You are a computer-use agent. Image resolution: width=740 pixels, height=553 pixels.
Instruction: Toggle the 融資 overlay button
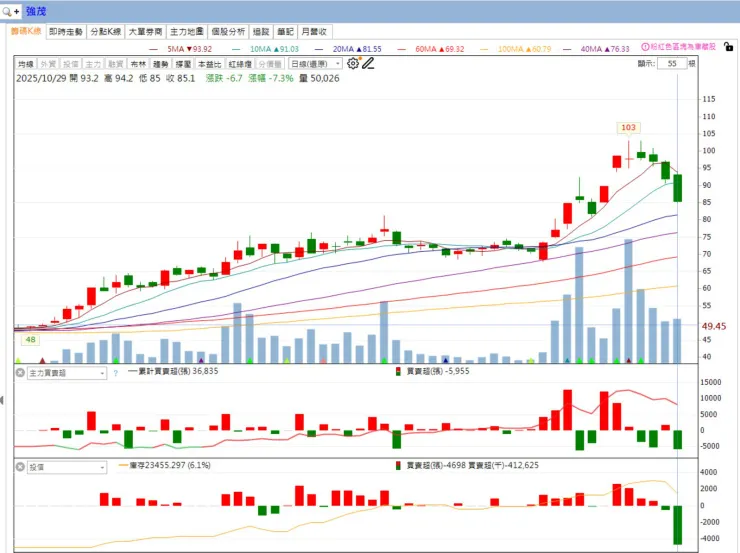pos(116,64)
